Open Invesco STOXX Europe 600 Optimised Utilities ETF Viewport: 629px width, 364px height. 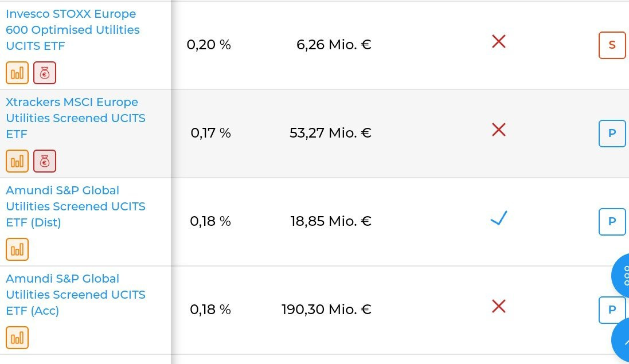point(72,30)
